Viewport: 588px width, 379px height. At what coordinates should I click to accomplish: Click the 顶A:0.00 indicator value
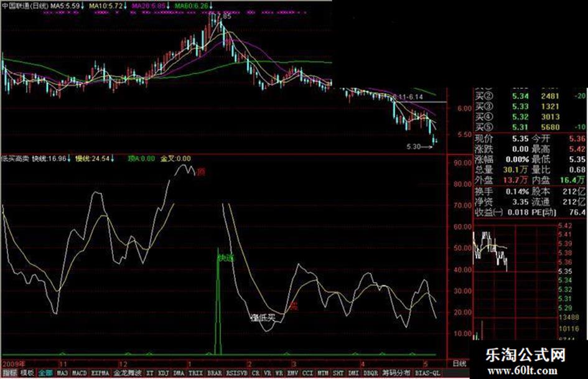141,159
